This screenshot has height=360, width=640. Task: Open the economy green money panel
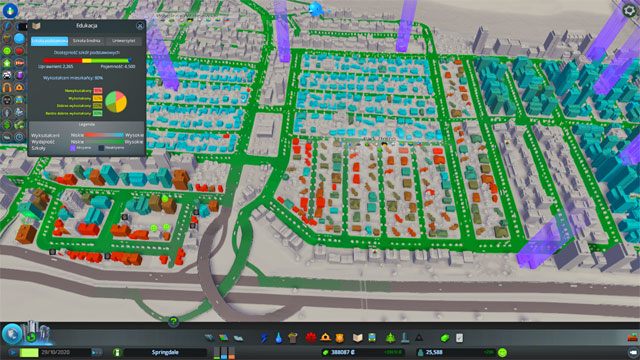[445, 338]
